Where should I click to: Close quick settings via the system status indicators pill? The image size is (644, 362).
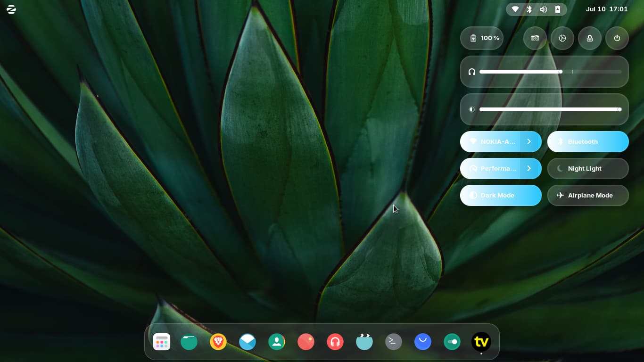click(x=537, y=9)
